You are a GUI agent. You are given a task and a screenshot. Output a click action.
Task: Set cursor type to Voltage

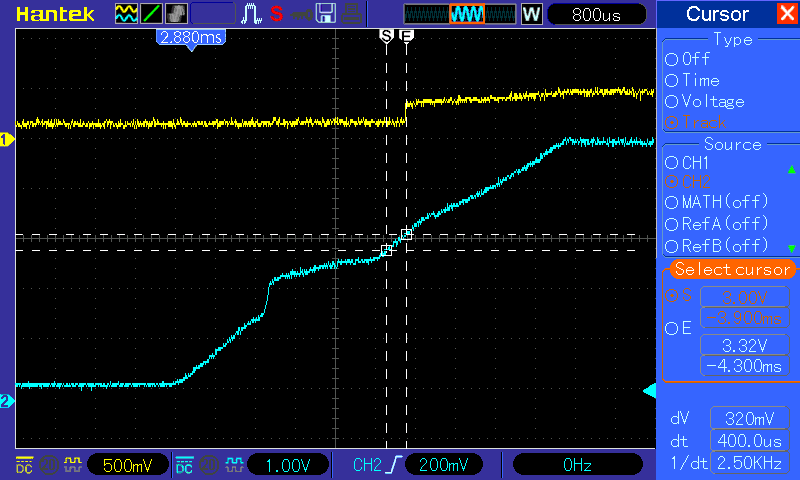[705, 102]
